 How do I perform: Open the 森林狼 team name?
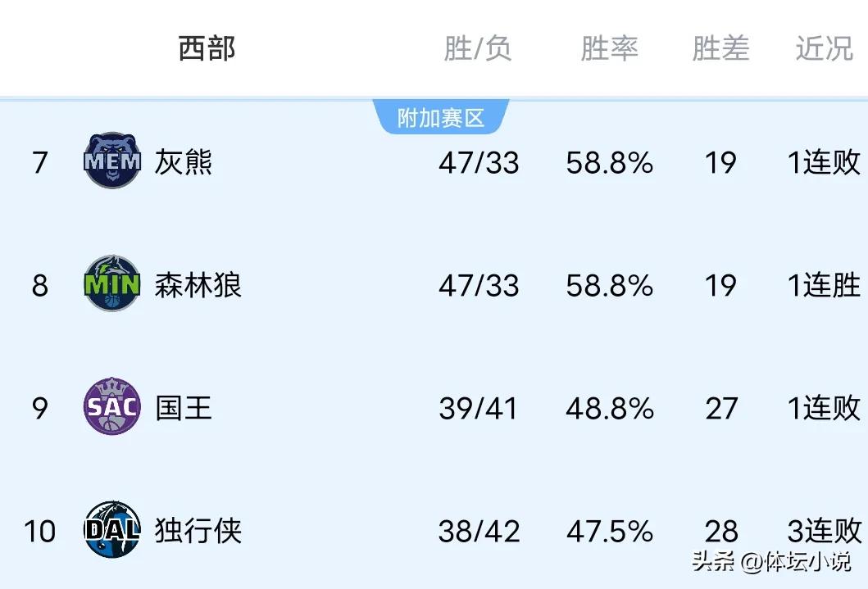pos(198,285)
